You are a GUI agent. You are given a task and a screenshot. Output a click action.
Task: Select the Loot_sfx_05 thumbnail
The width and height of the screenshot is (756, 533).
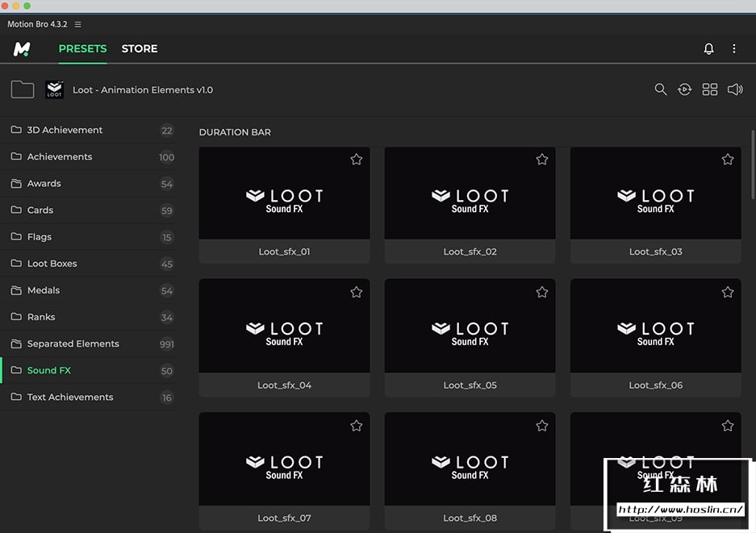(470, 326)
